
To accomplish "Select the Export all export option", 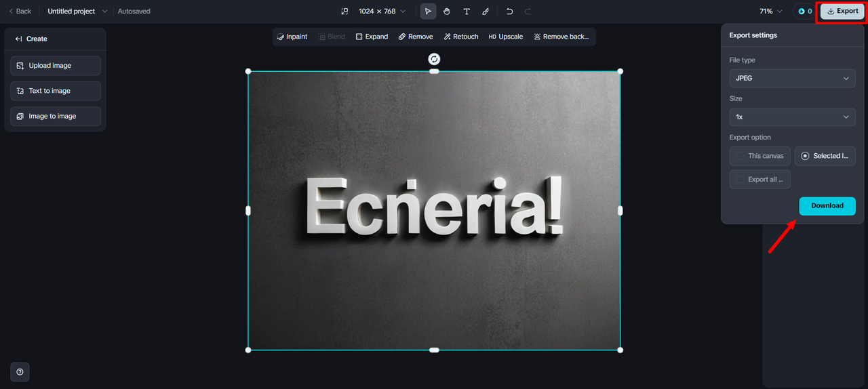I will pos(760,180).
